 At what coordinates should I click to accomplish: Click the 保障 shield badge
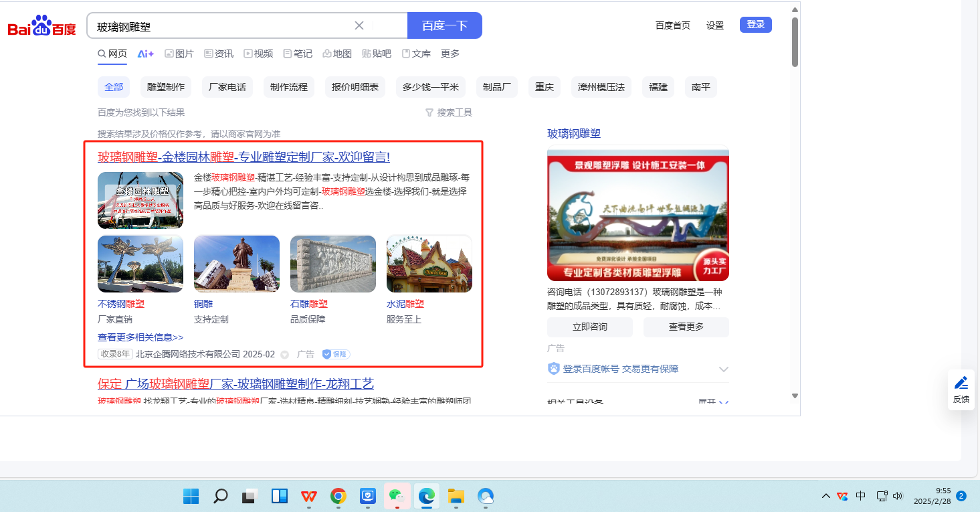click(336, 354)
